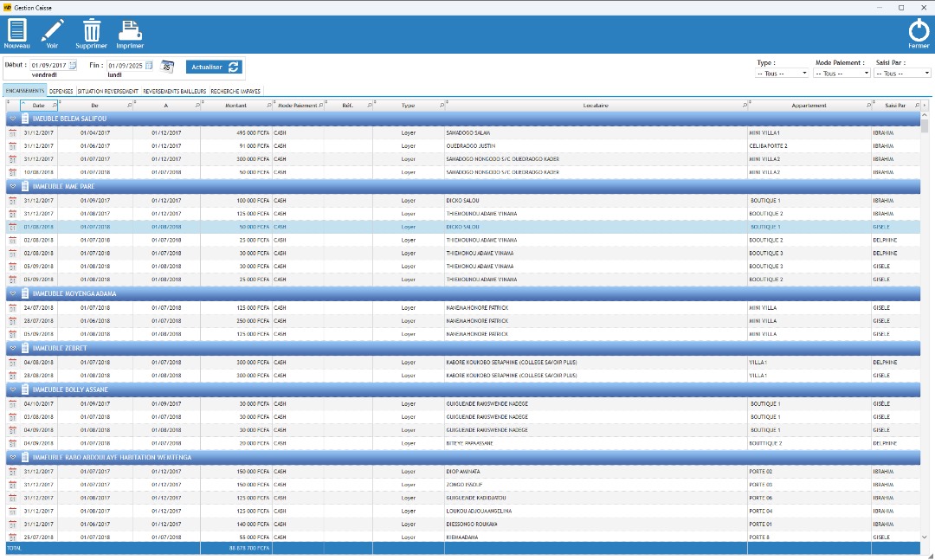935x560 pixels.
Task: Click the Début date input field
Action: [48, 64]
